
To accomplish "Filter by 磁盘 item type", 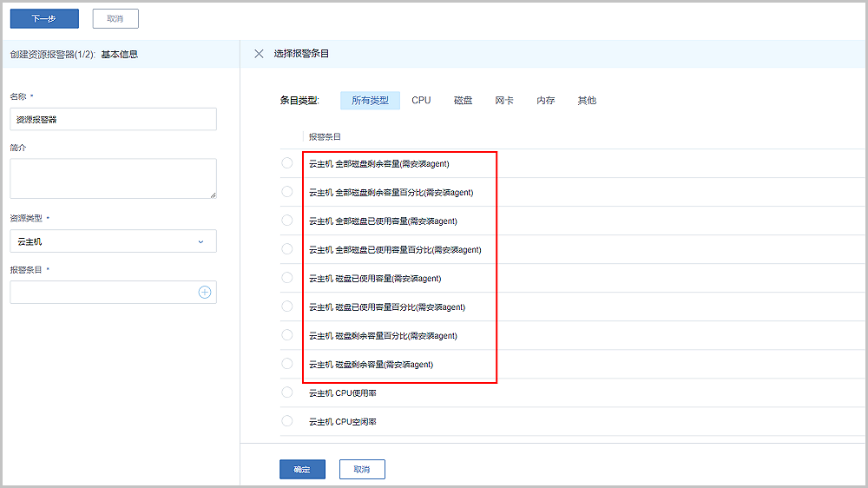I will 463,101.
